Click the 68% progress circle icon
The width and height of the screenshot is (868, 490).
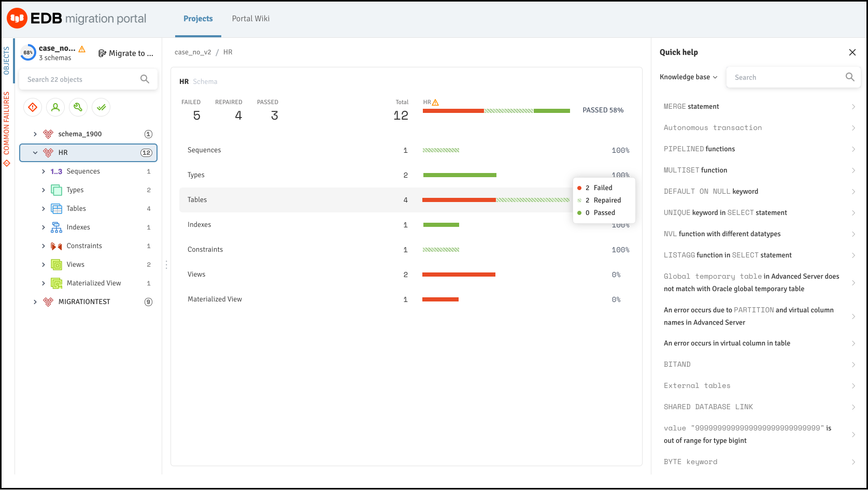28,52
